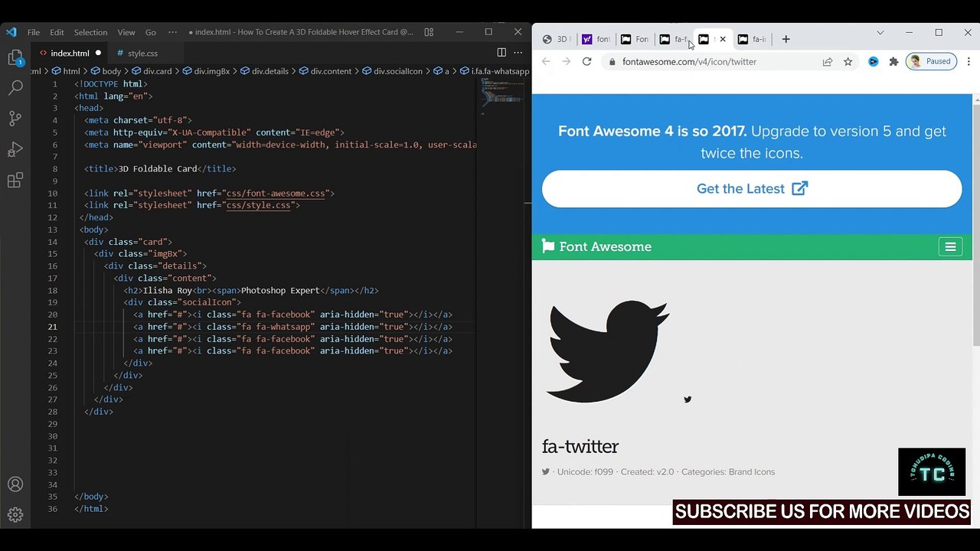This screenshot has height=551, width=980.
Task: Open the Go menu
Action: (150, 32)
